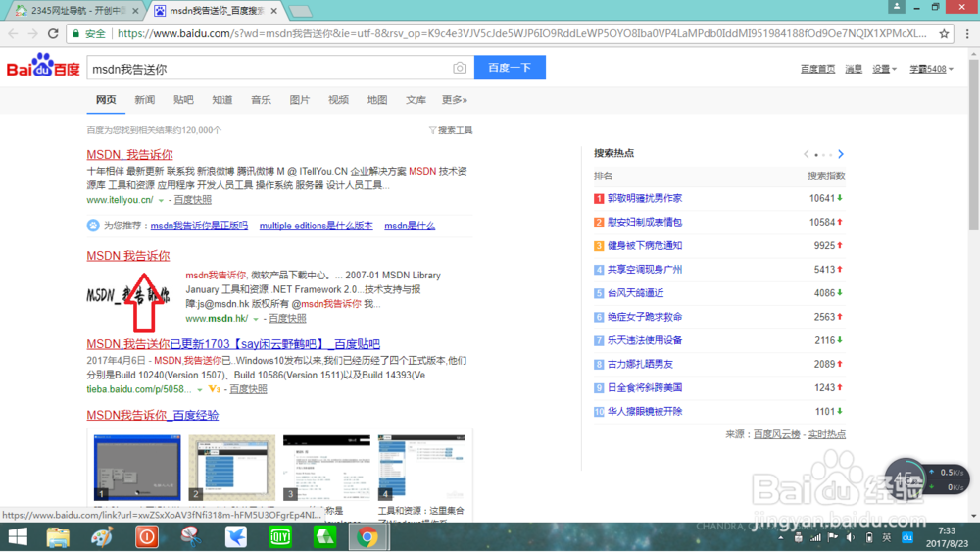Open 百度首页 link

pyautogui.click(x=817, y=69)
